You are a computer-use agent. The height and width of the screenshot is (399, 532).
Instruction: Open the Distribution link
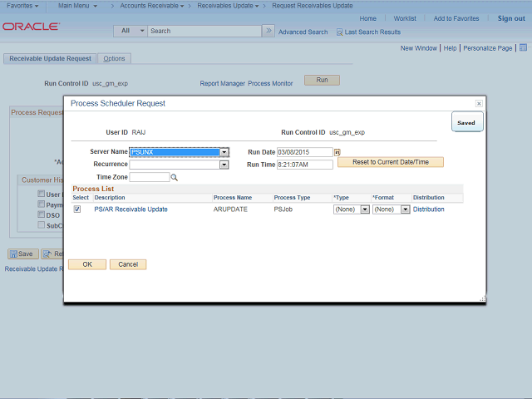(428, 209)
